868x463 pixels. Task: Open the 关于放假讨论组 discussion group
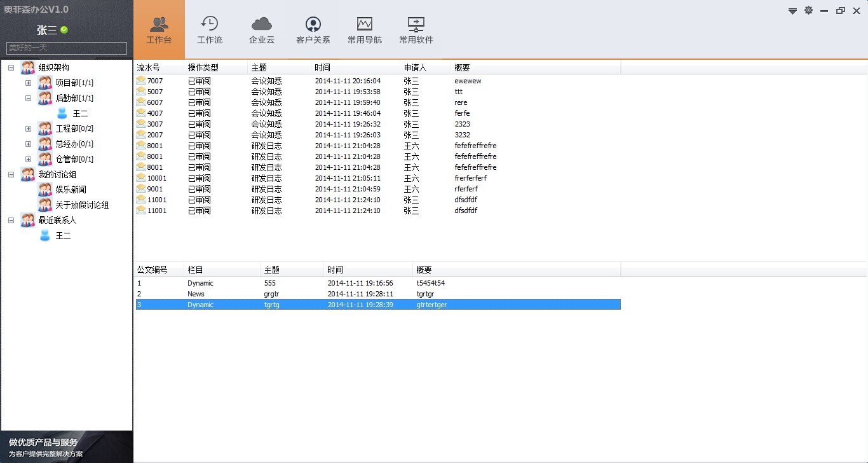click(x=82, y=205)
